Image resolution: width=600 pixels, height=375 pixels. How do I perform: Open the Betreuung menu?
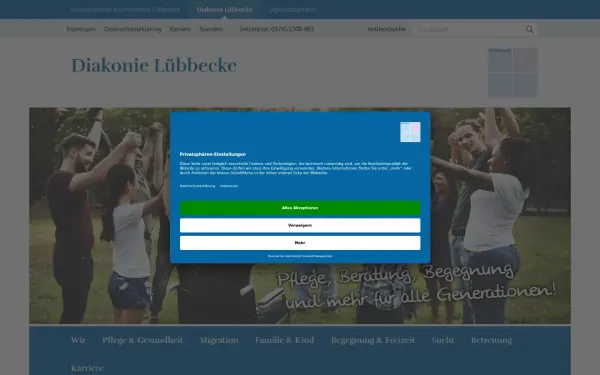tap(491, 340)
